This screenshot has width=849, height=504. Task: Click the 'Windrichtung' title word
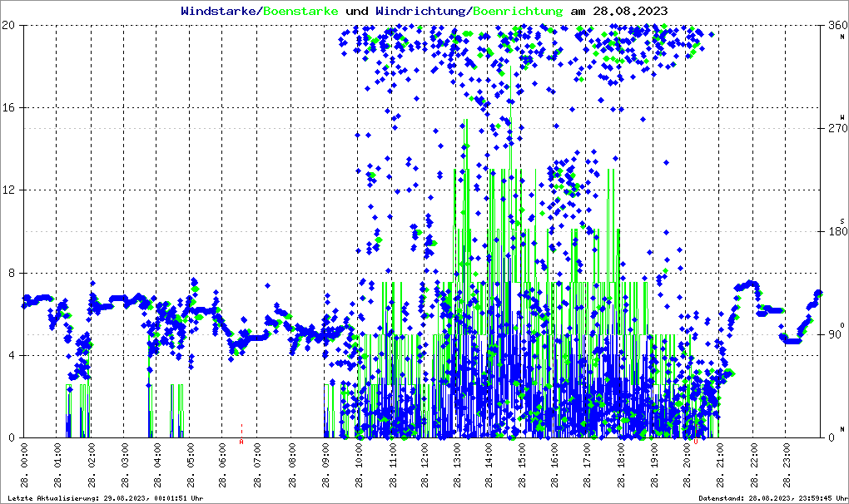420,11
